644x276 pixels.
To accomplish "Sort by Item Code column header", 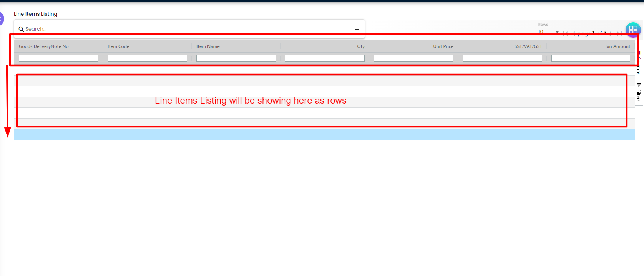I will (x=118, y=46).
